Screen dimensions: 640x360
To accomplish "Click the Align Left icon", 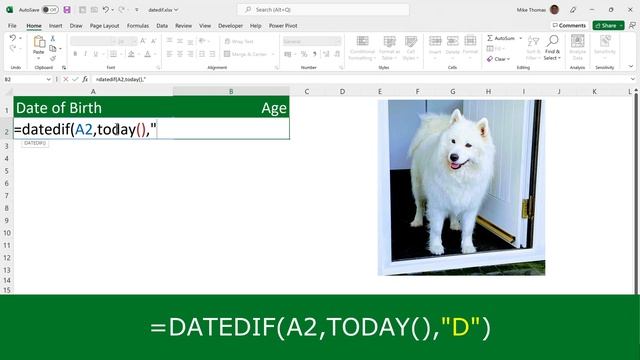I will tap(169, 54).
